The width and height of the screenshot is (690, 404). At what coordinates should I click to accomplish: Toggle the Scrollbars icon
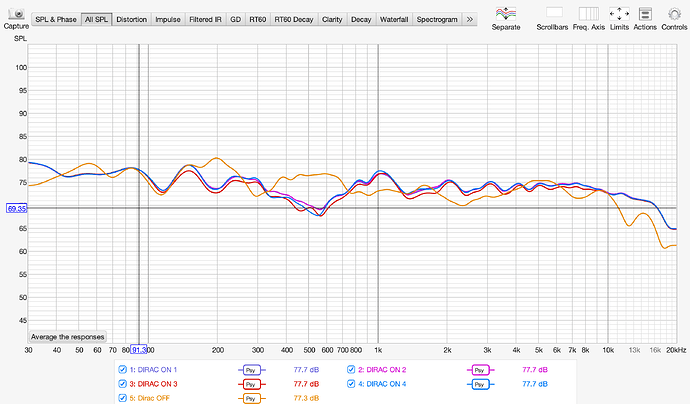pyautogui.click(x=554, y=13)
